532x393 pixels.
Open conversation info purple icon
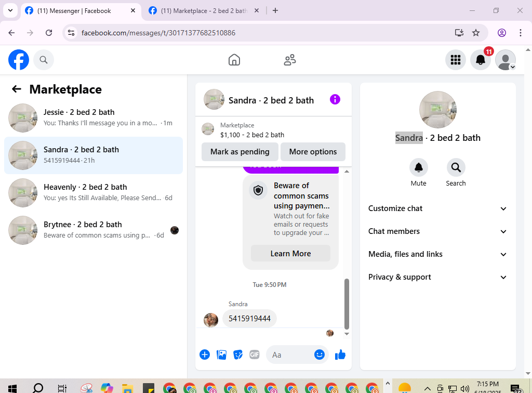(335, 99)
